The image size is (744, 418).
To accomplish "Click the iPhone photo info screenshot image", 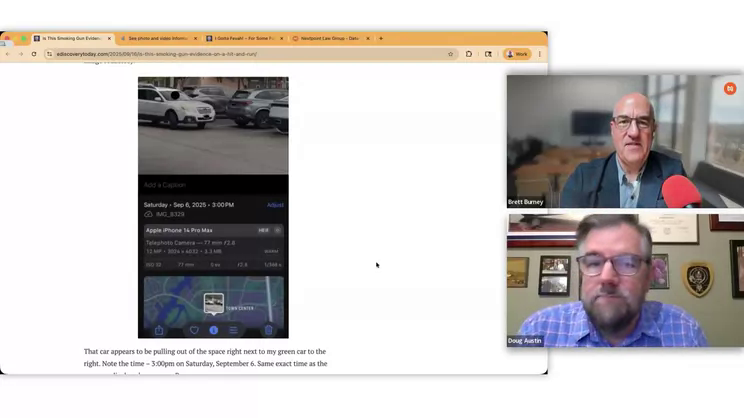I will click(x=213, y=207).
